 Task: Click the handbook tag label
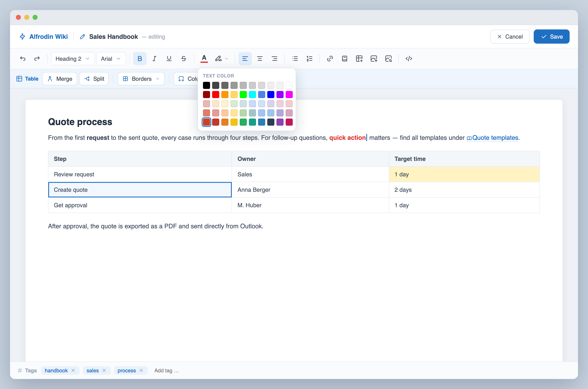pyautogui.click(x=56, y=370)
